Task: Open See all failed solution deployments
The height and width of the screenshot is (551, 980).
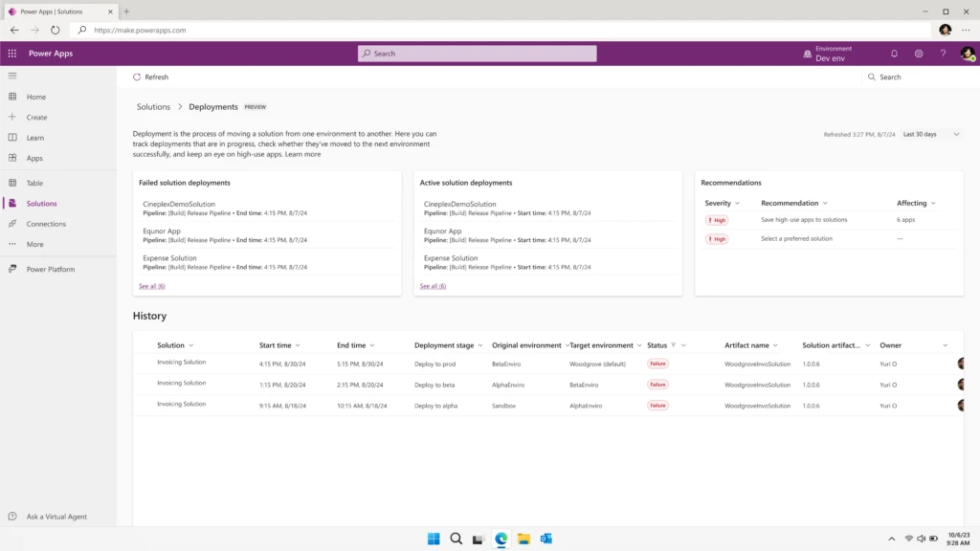Action: pyautogui.click(x=151, y=285)
